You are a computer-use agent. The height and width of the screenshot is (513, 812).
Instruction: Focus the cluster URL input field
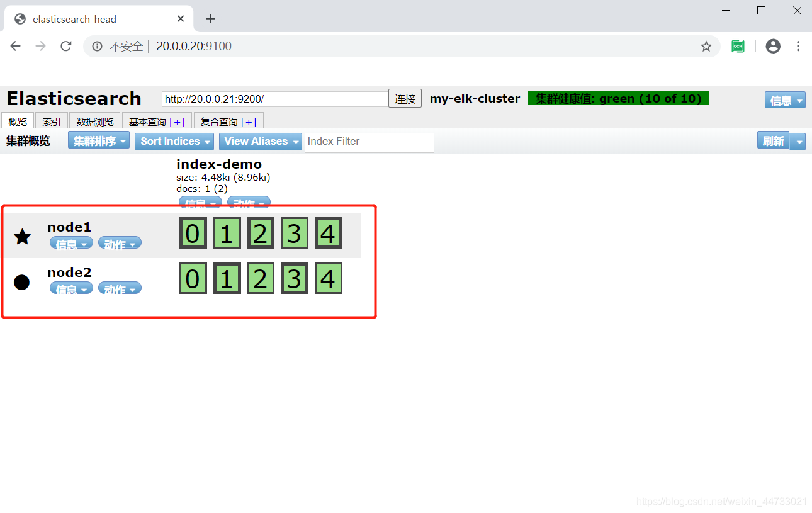click(x=275, y=99)
